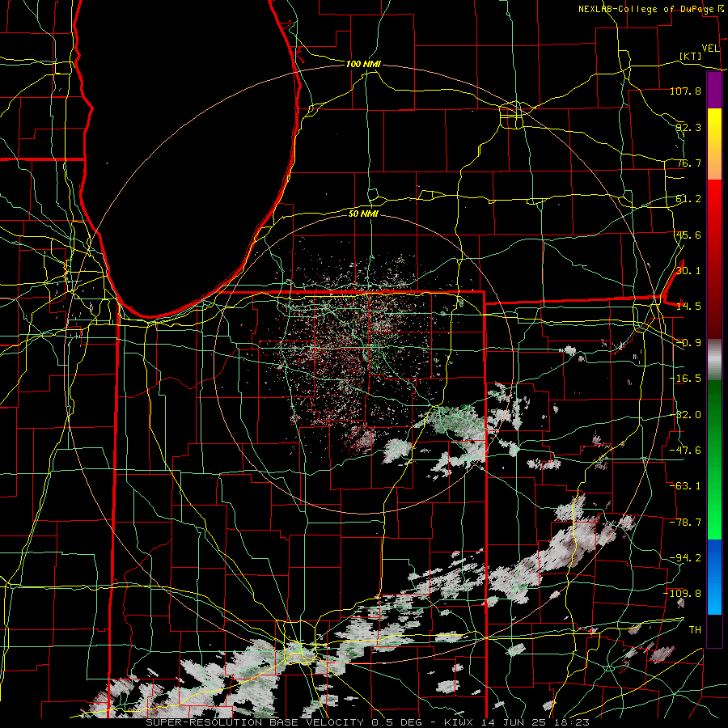
Task: Select the 92.3 velocity scale value
Action: pyautogui.click(x=688, y=127)
